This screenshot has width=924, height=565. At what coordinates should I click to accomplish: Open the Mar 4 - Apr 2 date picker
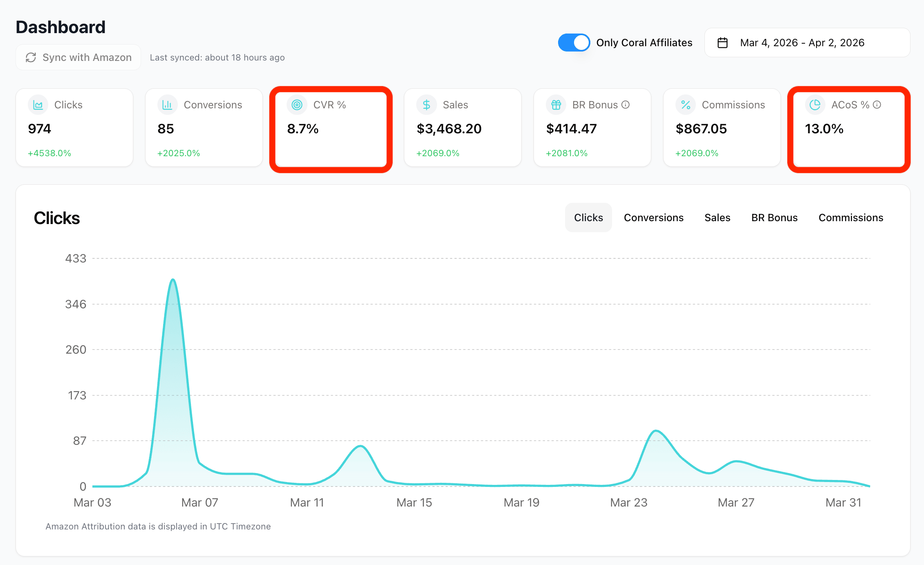coord(807,43)
